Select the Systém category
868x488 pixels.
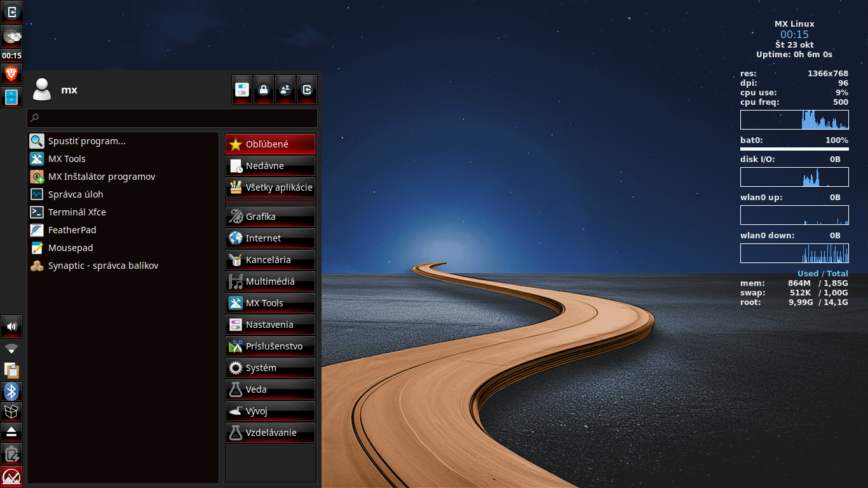pyautogui.click(x=271, y=368)
